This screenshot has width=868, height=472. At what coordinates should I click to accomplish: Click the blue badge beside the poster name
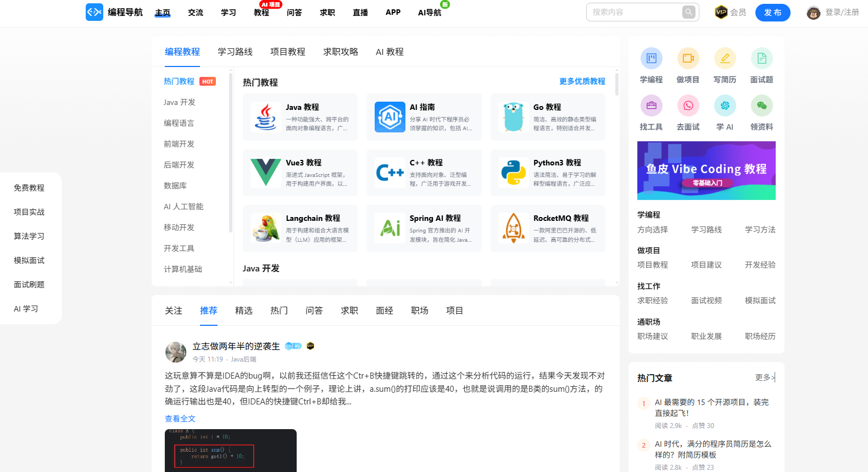point(293,346)
